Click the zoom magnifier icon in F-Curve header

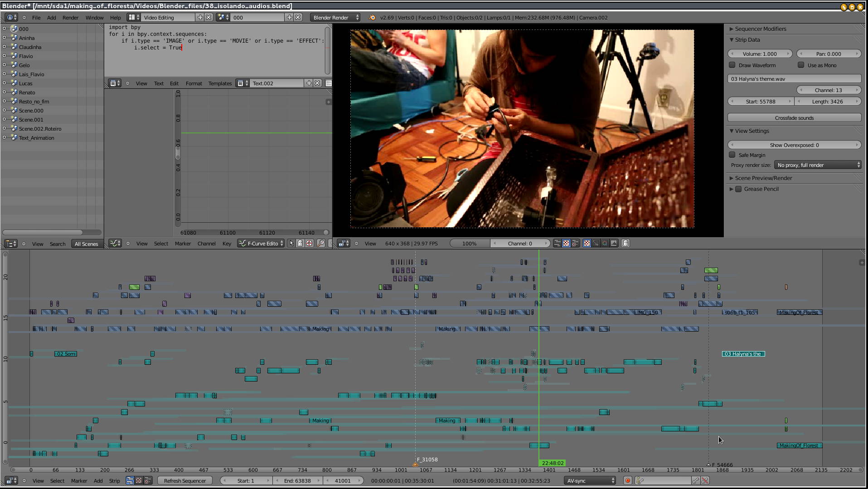point(321,244)
